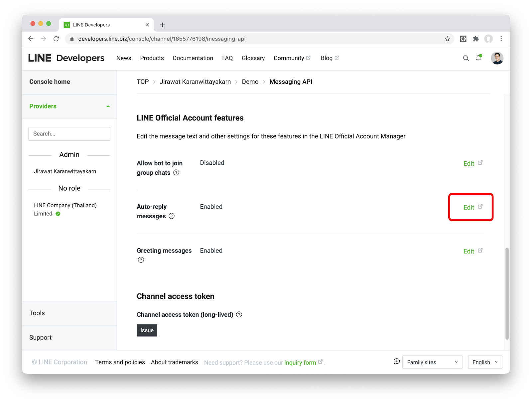Open the Products menu item

tap(152, 58)
